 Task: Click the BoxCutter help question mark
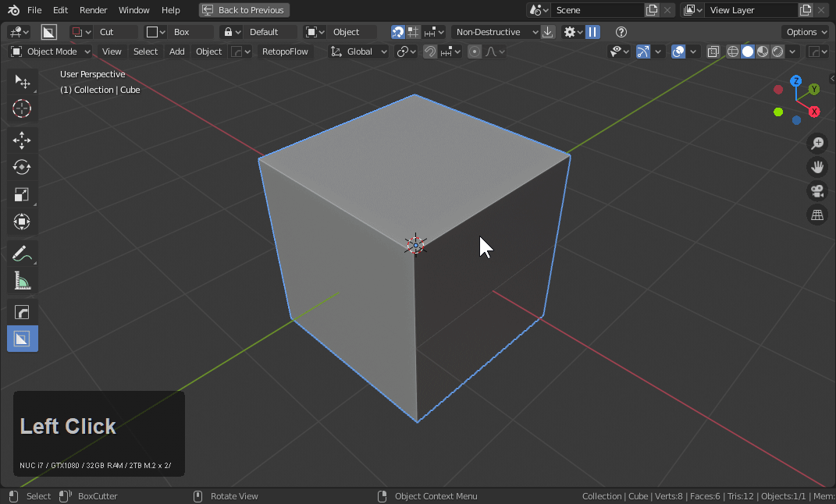point(621,32)
